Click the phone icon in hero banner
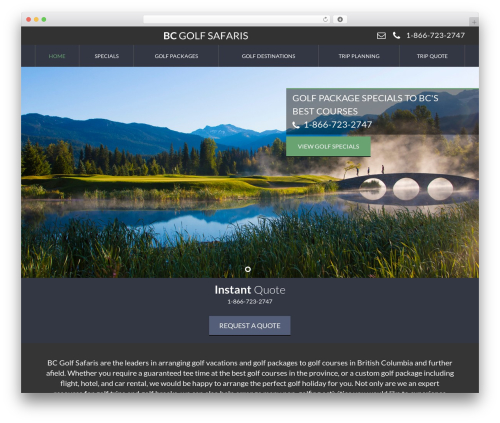The height and width of the screenshot is (423, 500). click(x=296, y=125)
